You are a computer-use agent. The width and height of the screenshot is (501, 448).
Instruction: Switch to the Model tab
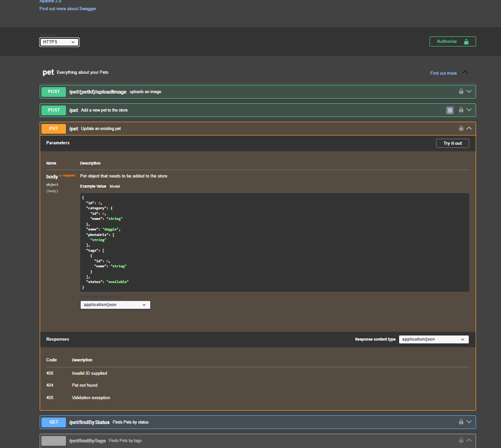click(x=115, y=186)
